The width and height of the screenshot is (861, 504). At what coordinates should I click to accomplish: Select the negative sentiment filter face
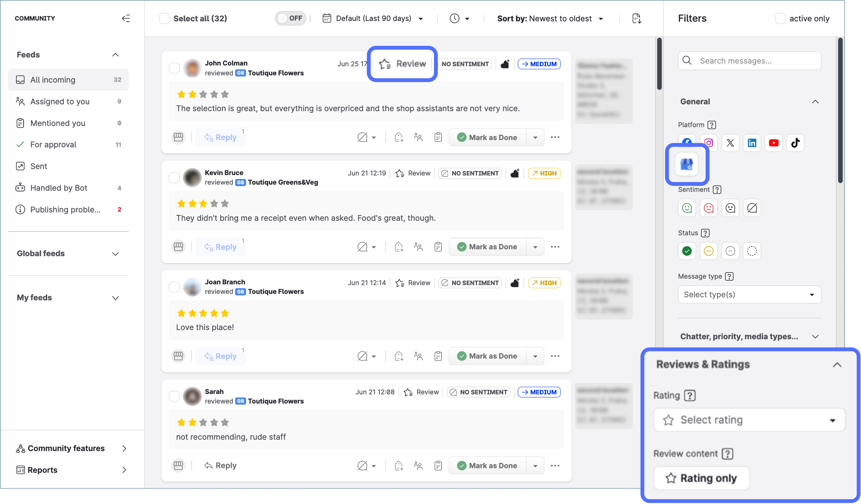pyautogui.click(x=709, y=208)
